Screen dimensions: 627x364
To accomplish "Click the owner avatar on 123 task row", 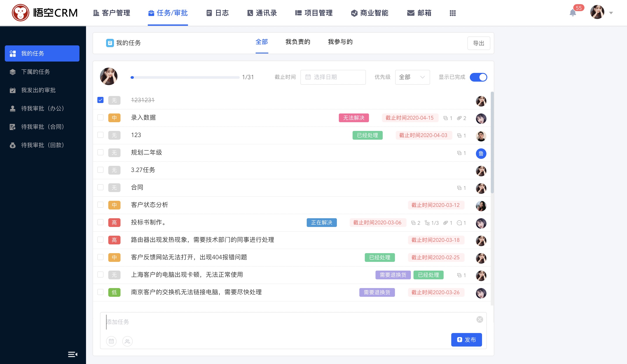I will 481,136.
